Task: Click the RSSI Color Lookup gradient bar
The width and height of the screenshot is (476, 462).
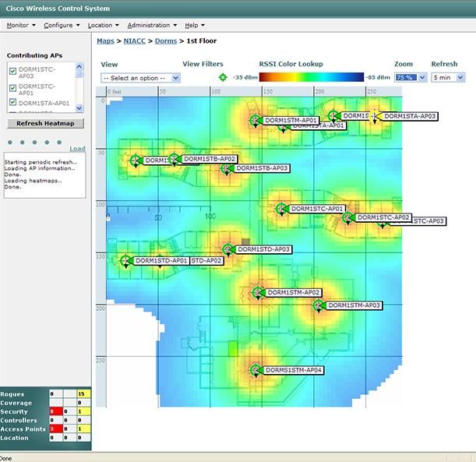Action: (311, 77)
